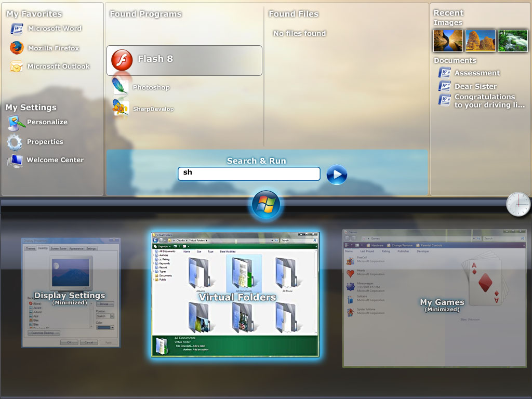Click Hardware in the Games toolbar
Image resolution: width=532 pixels, height=399 pixels.
point(375,245)
